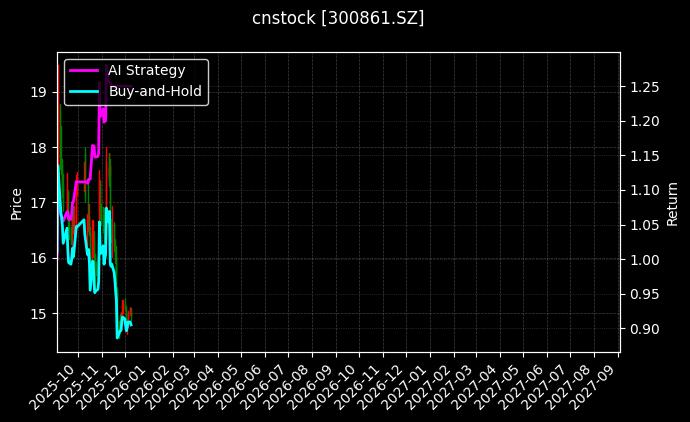Image resolution: width=690 pixels, height=422 pixels.
Task: Click the 1.10 return tick label
Action: pos(645,191)
